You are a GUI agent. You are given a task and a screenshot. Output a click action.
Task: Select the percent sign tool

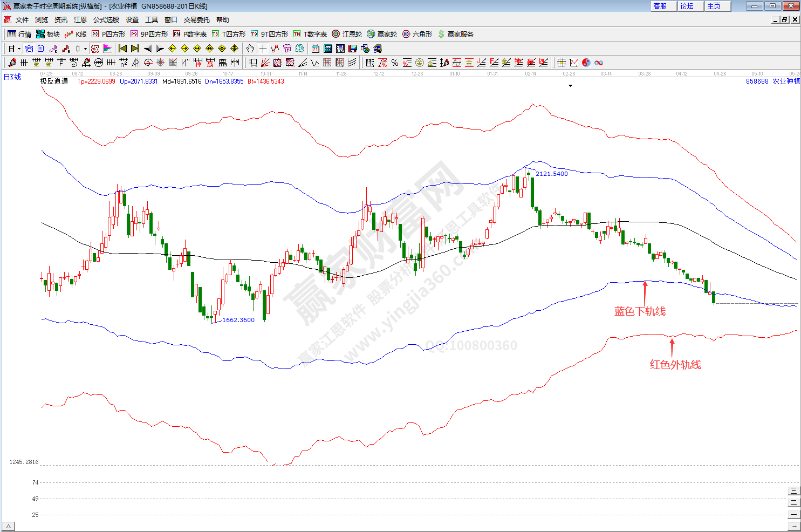395,63
